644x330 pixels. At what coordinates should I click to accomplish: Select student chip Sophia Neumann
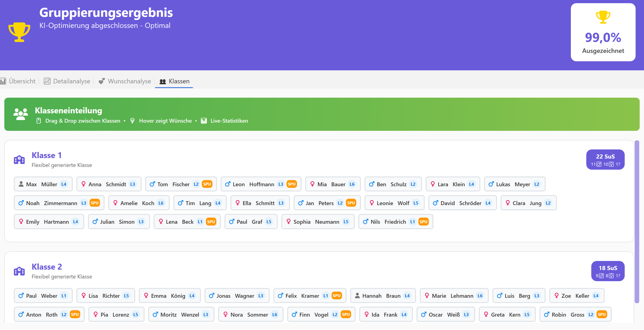317,222
